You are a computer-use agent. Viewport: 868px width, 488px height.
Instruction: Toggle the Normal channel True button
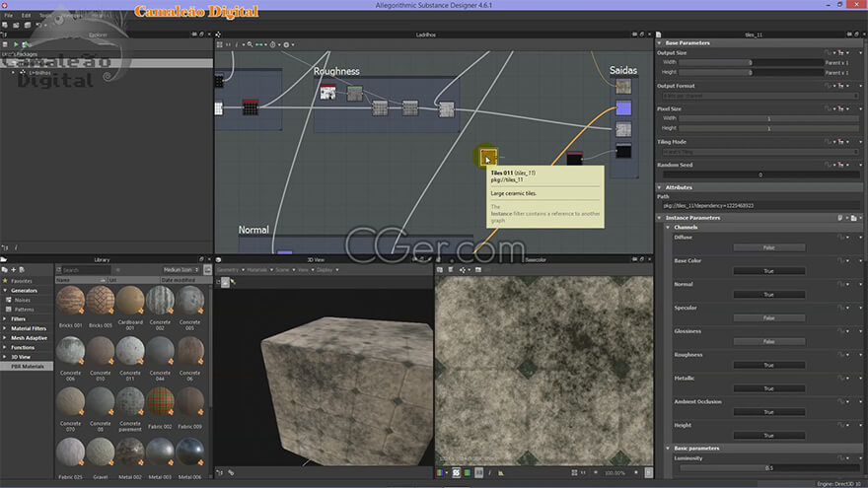769,295
